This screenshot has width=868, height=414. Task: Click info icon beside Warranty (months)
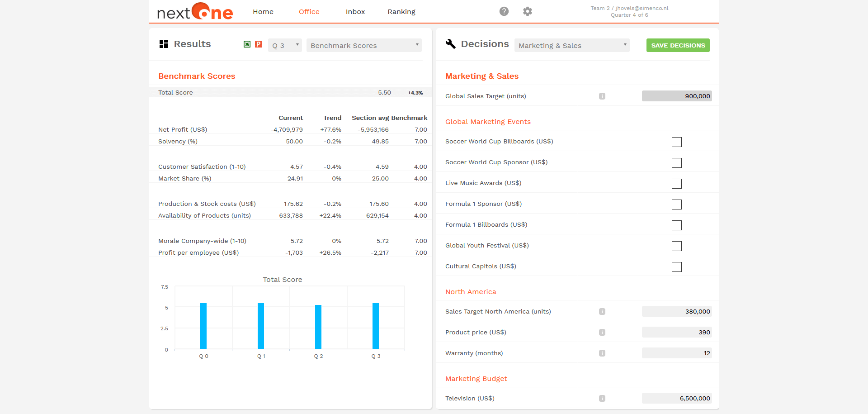pyautogui.click(x=602, y=353)
